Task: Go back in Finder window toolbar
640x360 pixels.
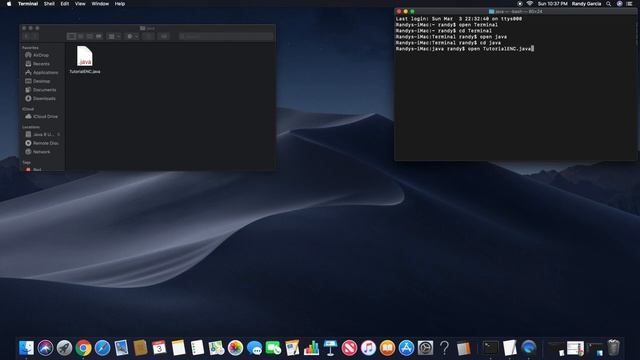Action: coord(27,36)
